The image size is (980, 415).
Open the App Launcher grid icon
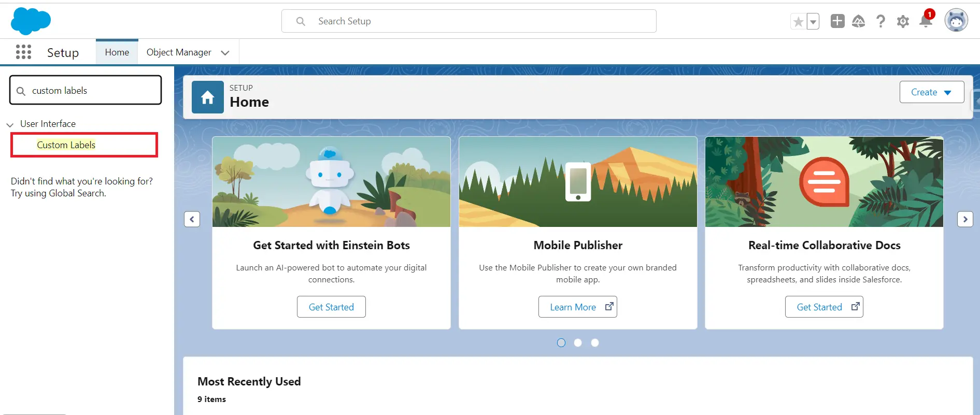(x=23, y=52)
